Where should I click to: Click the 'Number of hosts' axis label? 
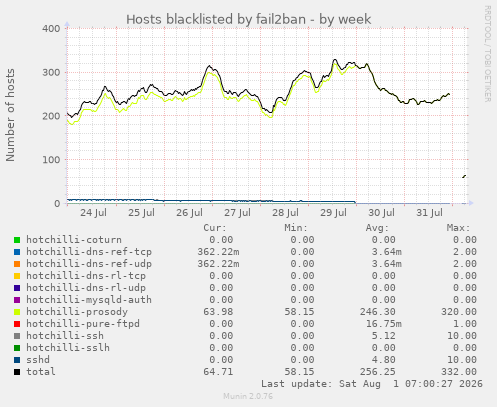pos(10,115)
